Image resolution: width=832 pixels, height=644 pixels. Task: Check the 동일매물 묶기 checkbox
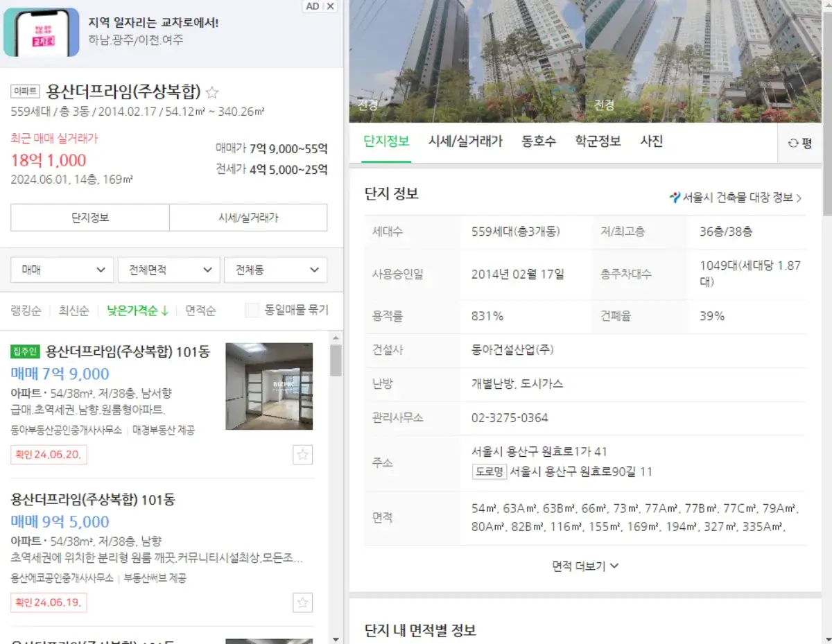click(252, 311)
